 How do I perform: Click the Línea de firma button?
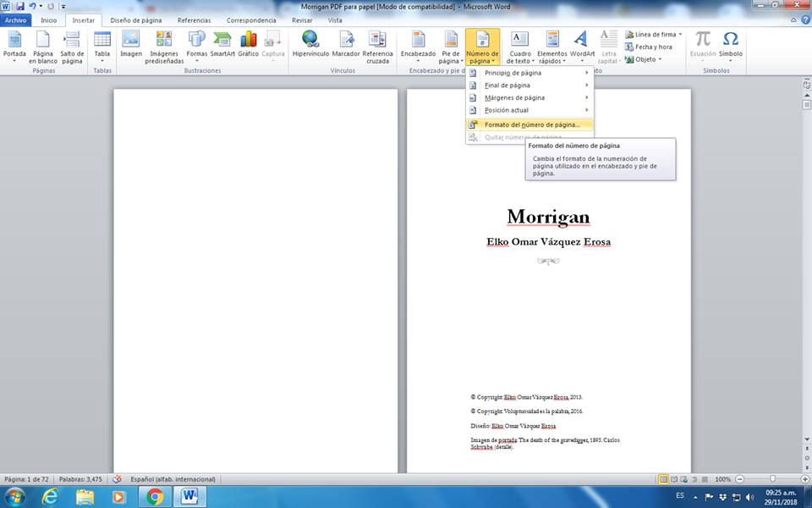tap(654, 35)
